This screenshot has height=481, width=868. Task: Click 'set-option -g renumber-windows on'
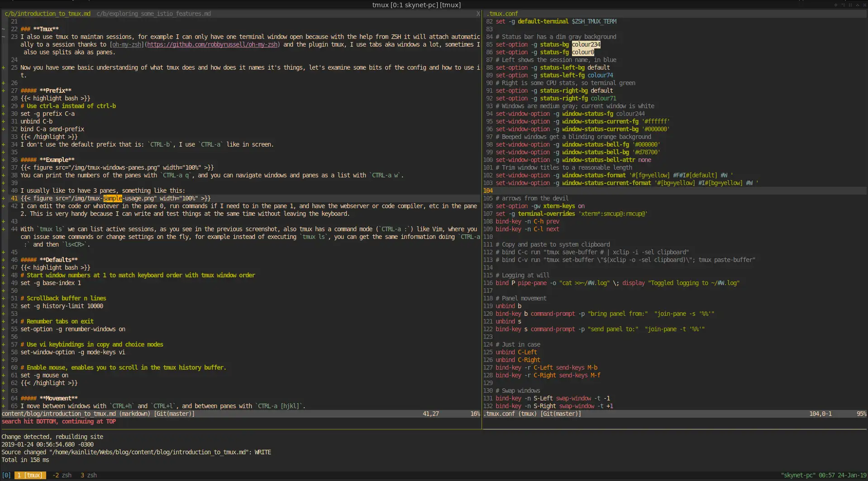tap(73, 329)
